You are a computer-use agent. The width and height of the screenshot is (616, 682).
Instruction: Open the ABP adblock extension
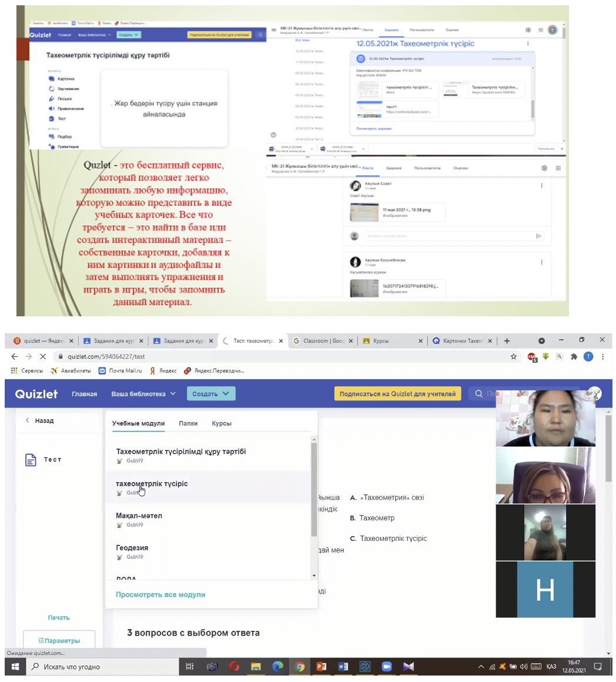click(x=532, y=357)
